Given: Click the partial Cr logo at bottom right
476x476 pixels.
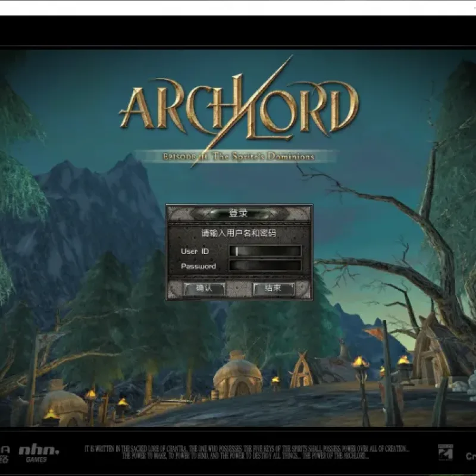Looking at the screenshot, I should (x=471, y=456).
